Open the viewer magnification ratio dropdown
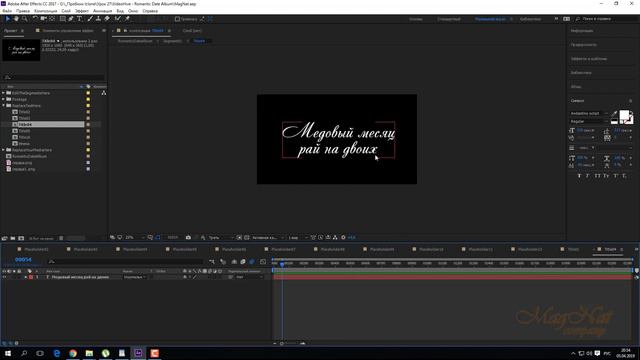 pos(135,237)
